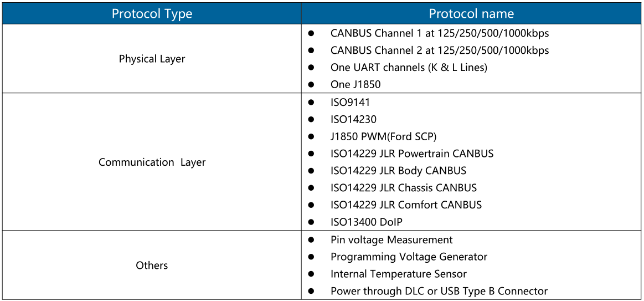Click Internal Temperature Sensor item

click(x=399, y=274)
